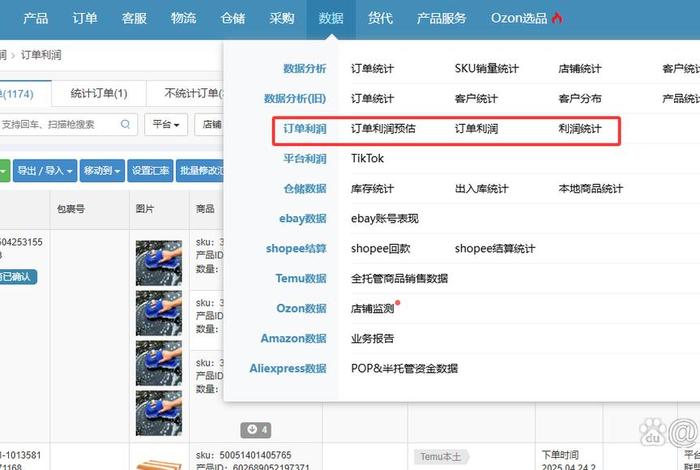This screenshot has height=470, width=700.
Task: Click the Amazon数据 category label
Action: click(x=293, y=338)
